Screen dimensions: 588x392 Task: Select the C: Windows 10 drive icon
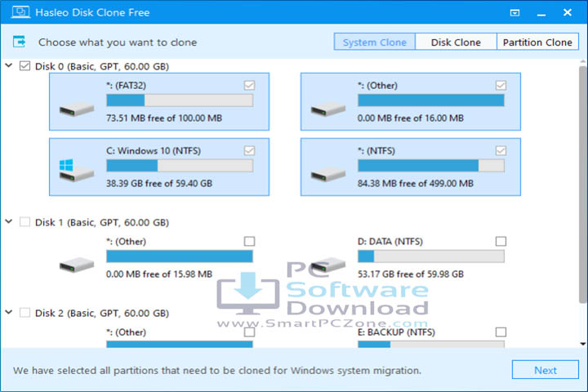77,171
